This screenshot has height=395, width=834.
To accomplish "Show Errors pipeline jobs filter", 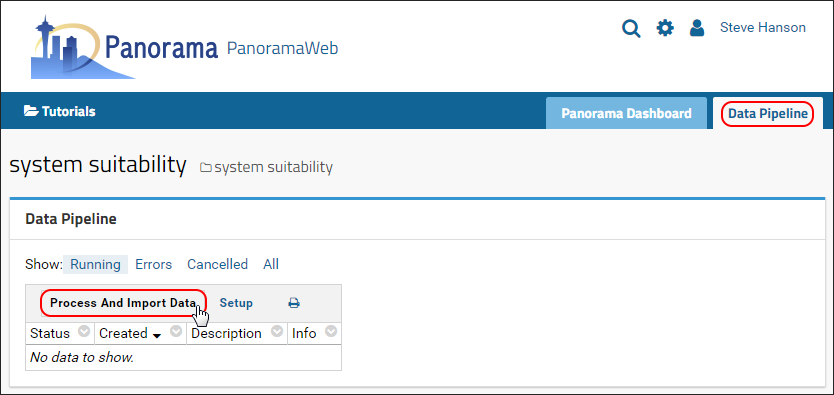I will (154, 264).
